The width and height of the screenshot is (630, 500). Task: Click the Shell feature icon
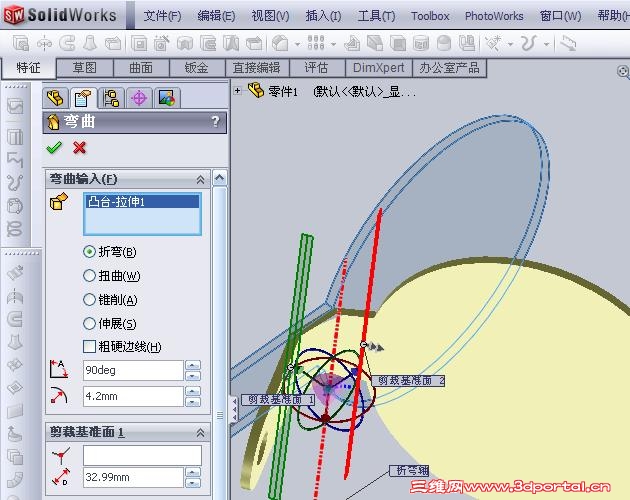click(398, 43)
